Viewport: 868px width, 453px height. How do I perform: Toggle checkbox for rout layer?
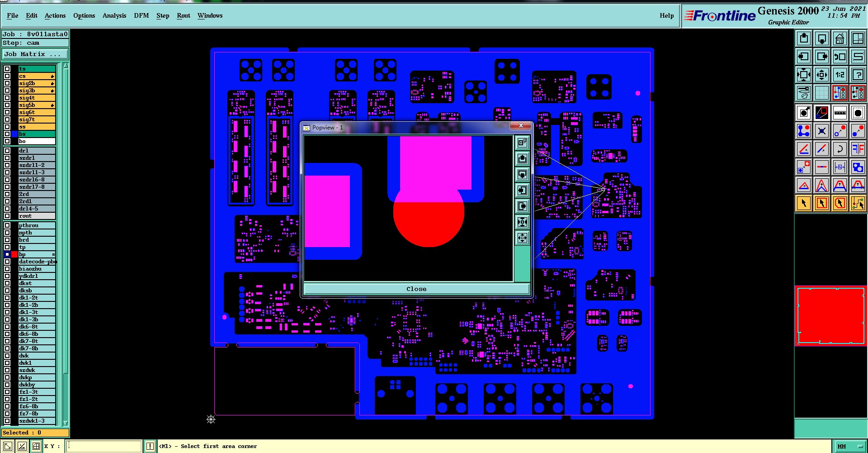7,216
